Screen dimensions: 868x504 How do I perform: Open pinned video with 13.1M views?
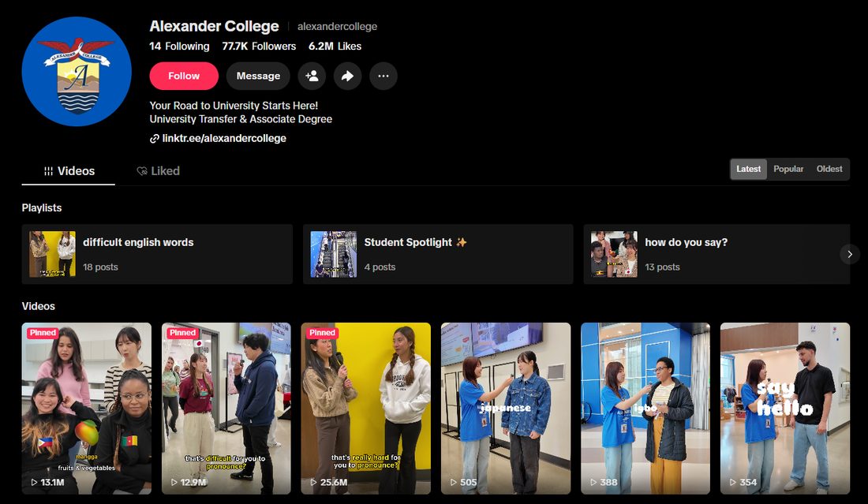click(x=86, y=409)
